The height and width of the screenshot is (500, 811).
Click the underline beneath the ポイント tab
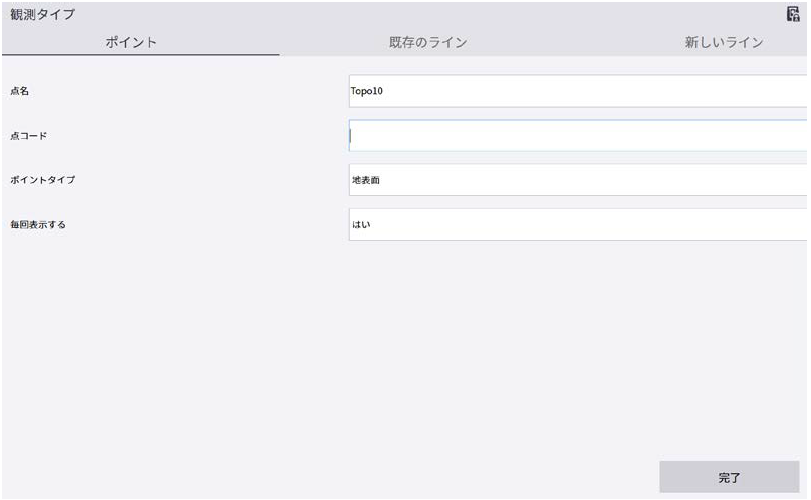[x=140, y=55]
